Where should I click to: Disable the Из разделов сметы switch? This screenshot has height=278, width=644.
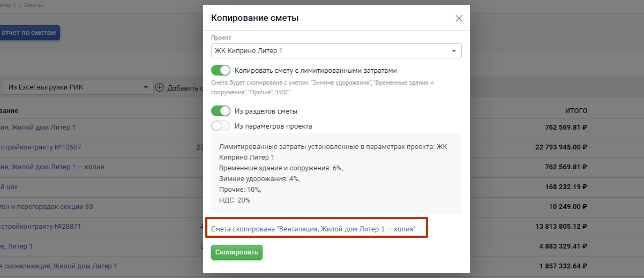[220, 111]
